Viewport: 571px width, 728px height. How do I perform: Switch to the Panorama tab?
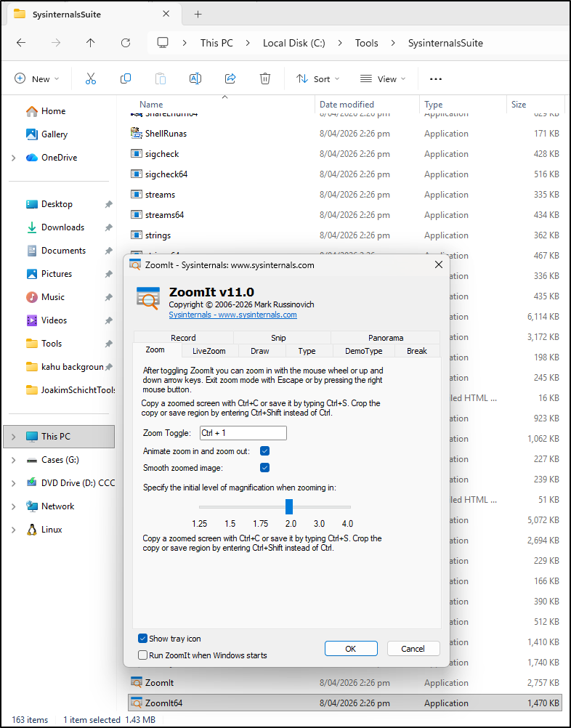coord(386,338)
